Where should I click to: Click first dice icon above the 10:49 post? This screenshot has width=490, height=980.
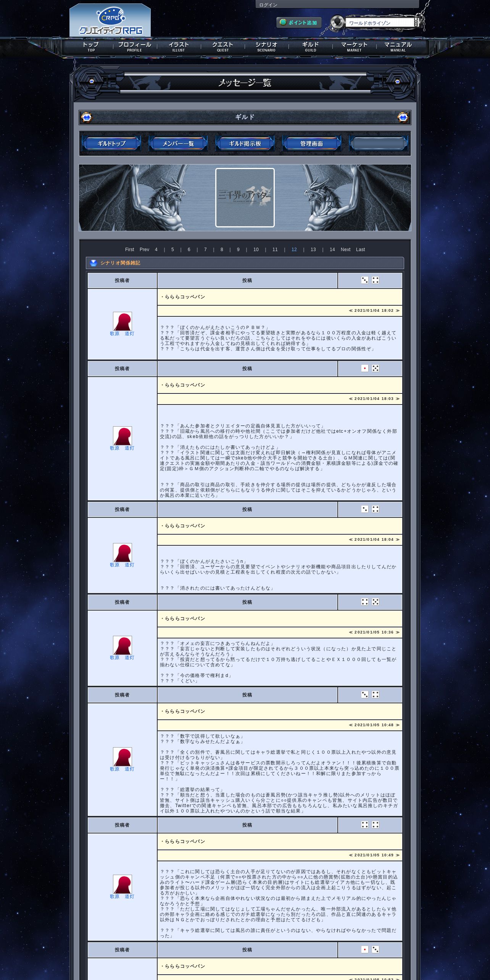(365, 825)
